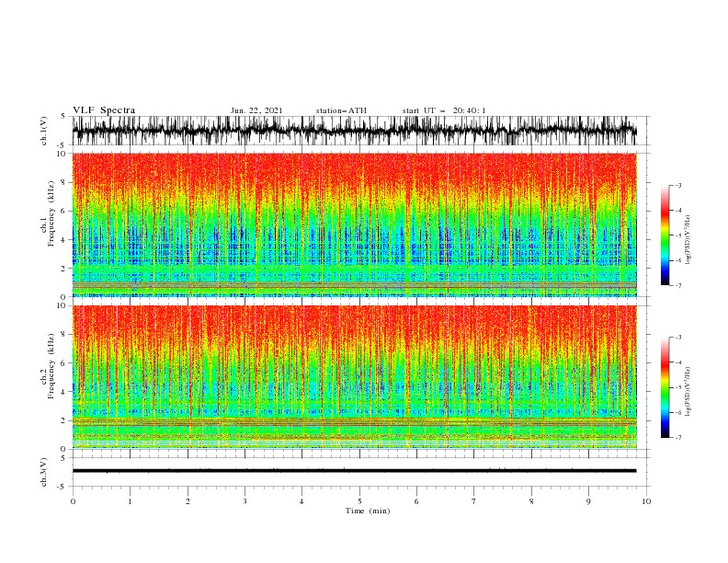
Task: Click time axis tick label "7"
Action: pyautogui.click(x=474, y=501)
